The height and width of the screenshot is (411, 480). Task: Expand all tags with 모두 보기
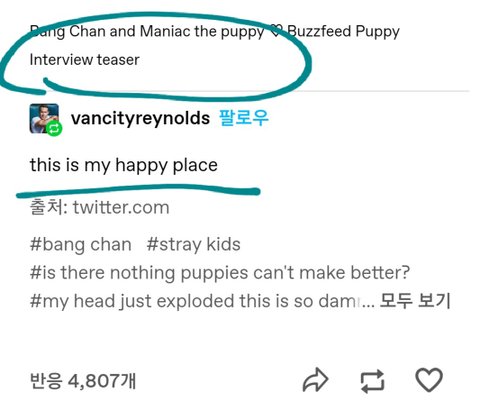415,301
